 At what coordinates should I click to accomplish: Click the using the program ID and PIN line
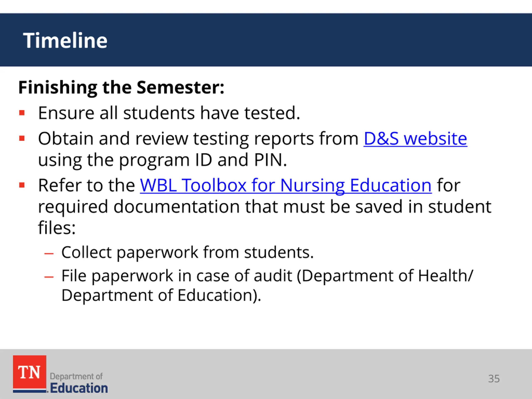pos(163,160)
